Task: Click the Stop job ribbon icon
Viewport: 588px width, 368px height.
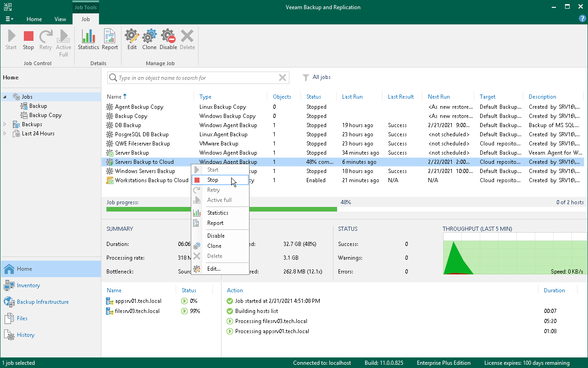Action: point(28,36)
